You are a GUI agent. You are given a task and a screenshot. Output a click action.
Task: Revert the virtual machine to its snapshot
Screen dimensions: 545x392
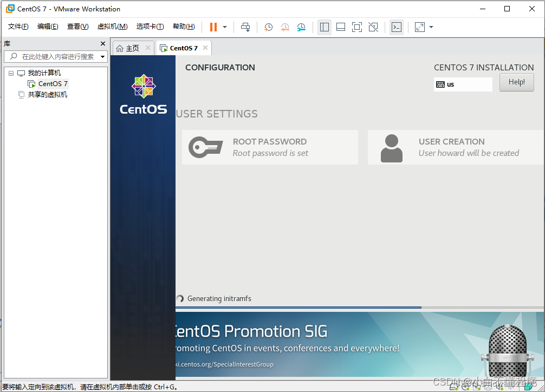tap(285, 27)
